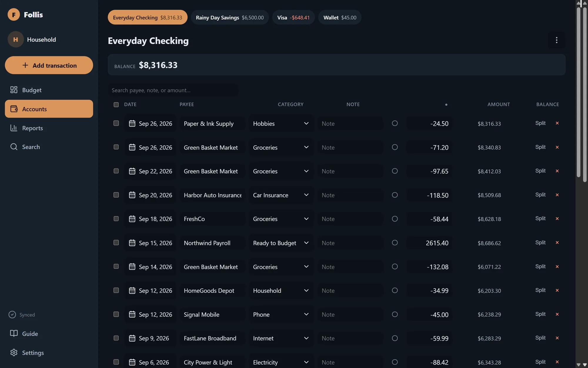Click the Note field for HomeGoods Depot
This screenshot has height=368, width=588.
350,291
